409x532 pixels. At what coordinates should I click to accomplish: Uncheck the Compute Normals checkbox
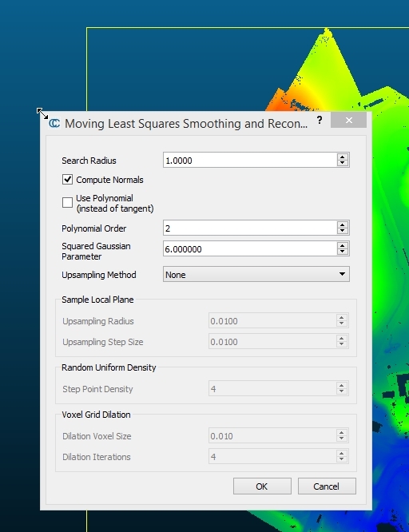(x=67, y=180)
